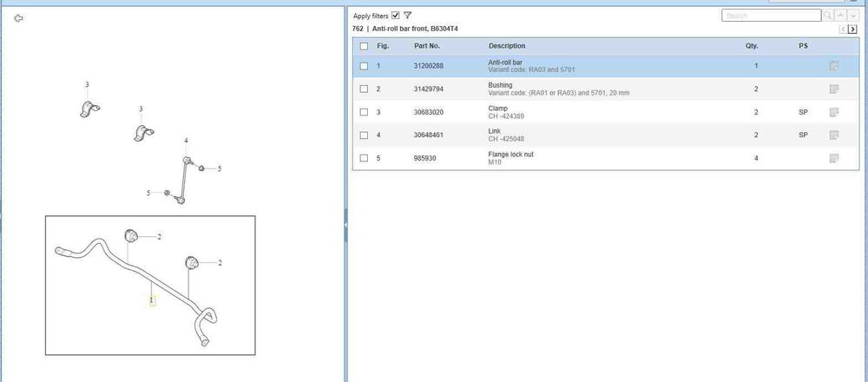Check the box for Flange lock nut

(364, 158)
